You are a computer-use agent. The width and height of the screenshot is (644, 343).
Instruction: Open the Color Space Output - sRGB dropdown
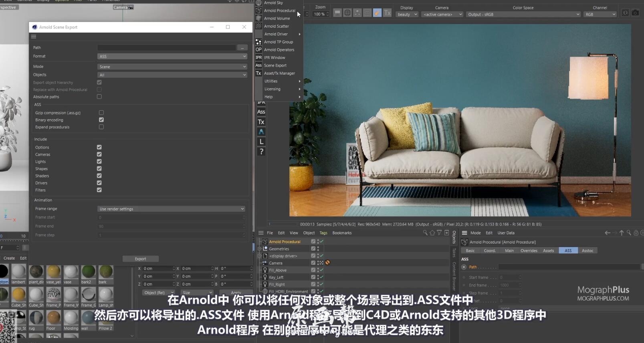pyautogui.click(x=523, y=14)
